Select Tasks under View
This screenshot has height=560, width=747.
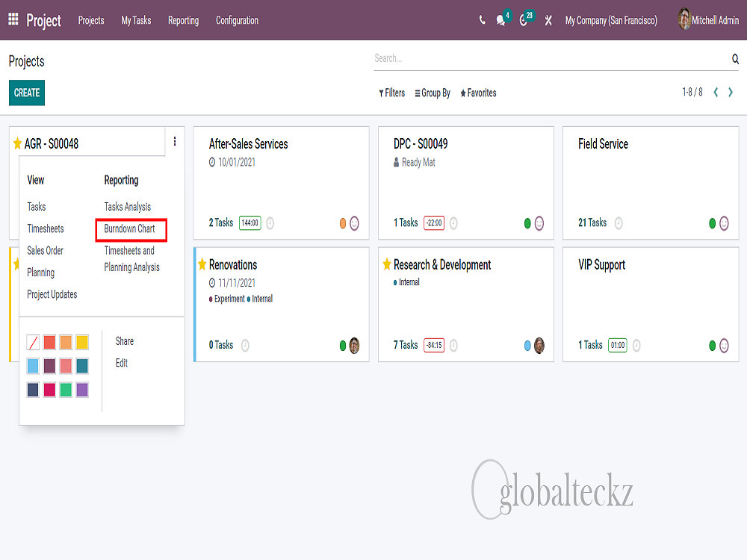36,207
